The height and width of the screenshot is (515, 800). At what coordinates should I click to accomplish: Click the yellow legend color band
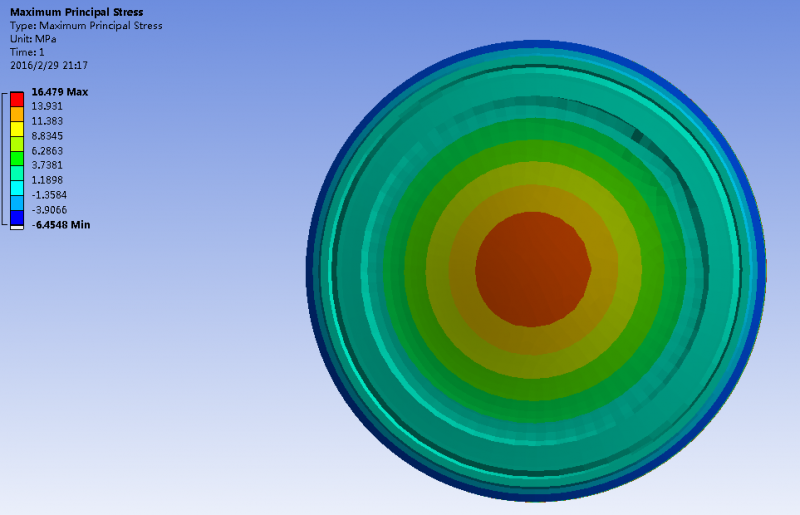point(17,129)
